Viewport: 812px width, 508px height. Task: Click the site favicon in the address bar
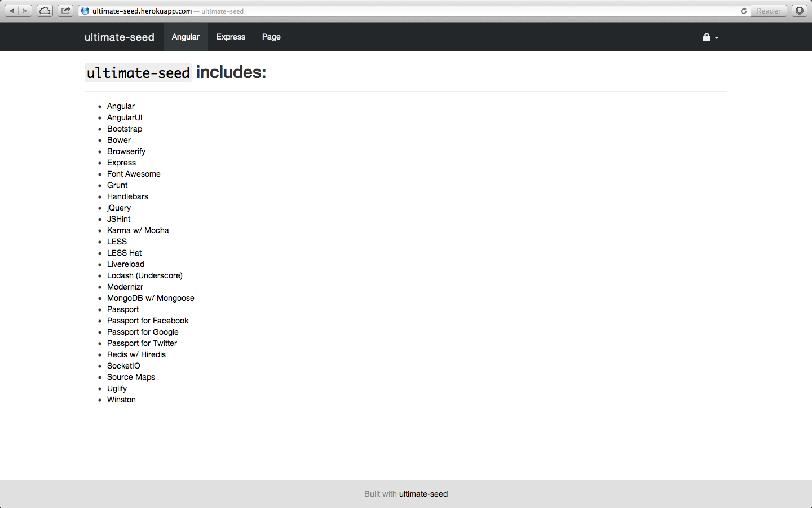pos(85,11)
